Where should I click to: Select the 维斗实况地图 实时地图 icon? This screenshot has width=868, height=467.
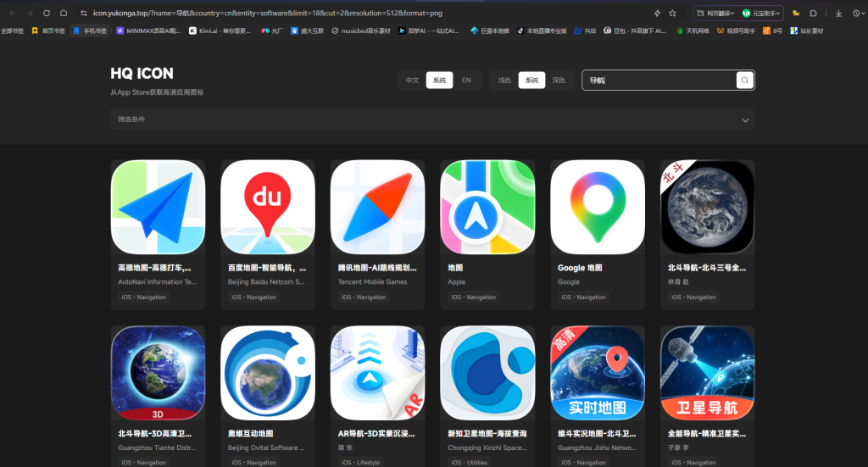click(x=598, y=373)
